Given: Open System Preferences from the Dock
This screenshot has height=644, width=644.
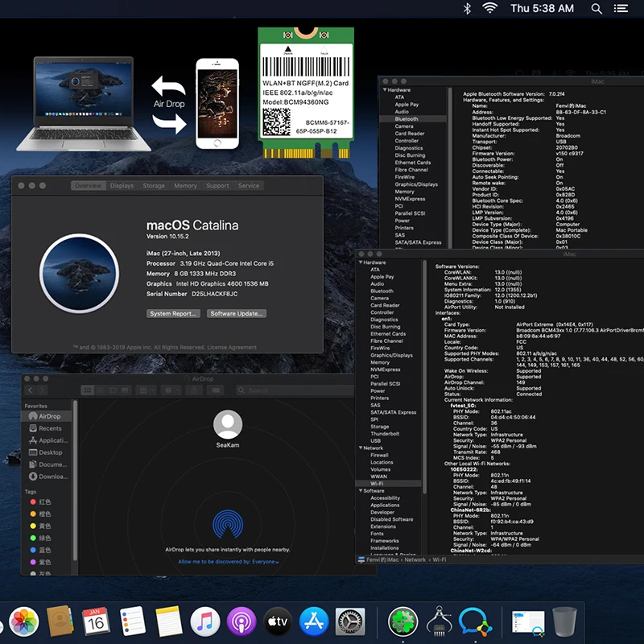Looking at the screenshot, I should pos(350,621).
